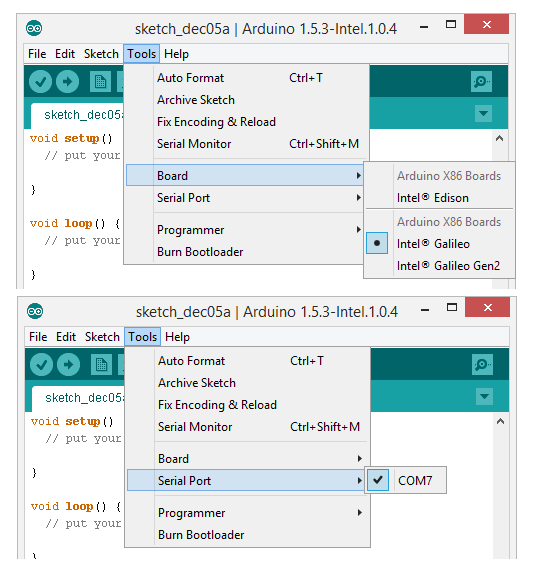Select Auto Format in bottom window

[248, 361]
